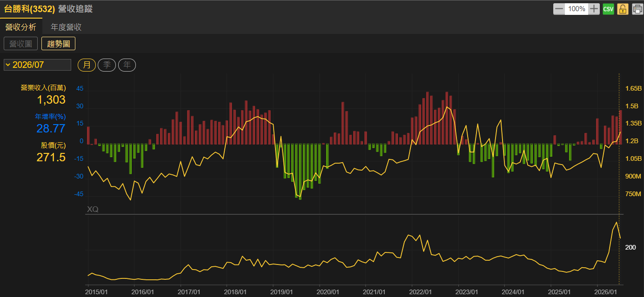The image size is (644, 297).
Task: Click the 營業收入(百萬) label
Action: [43, 88]
